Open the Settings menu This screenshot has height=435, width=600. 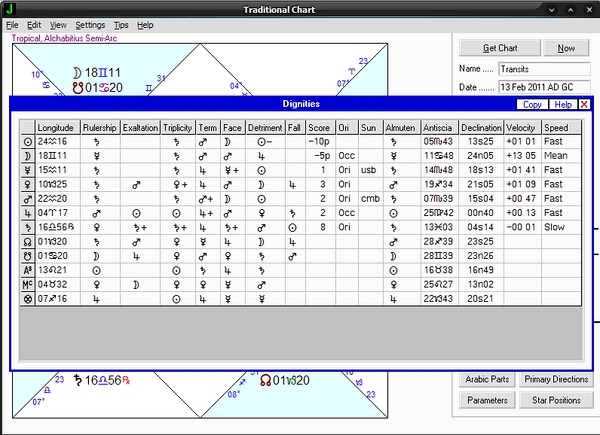(90, 24)
